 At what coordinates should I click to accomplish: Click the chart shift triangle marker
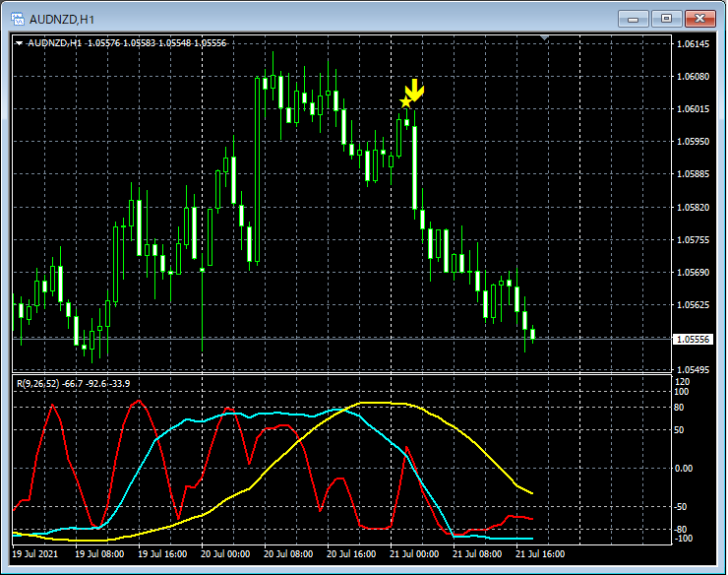point(545,37)
